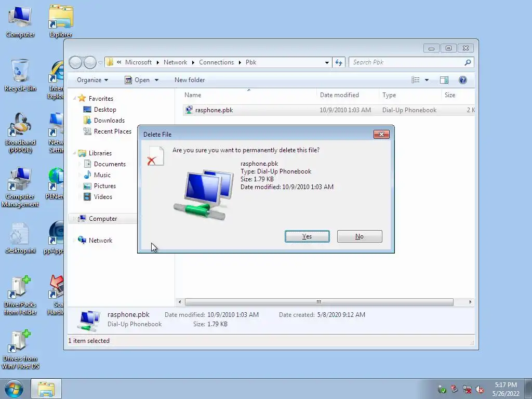Click the Back navigation button
This screenshot has width=532, height=399.
75,62
